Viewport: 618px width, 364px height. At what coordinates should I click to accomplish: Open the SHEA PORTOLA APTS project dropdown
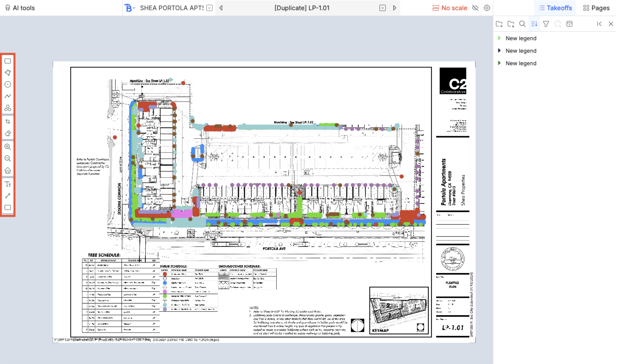click(210, 8)
